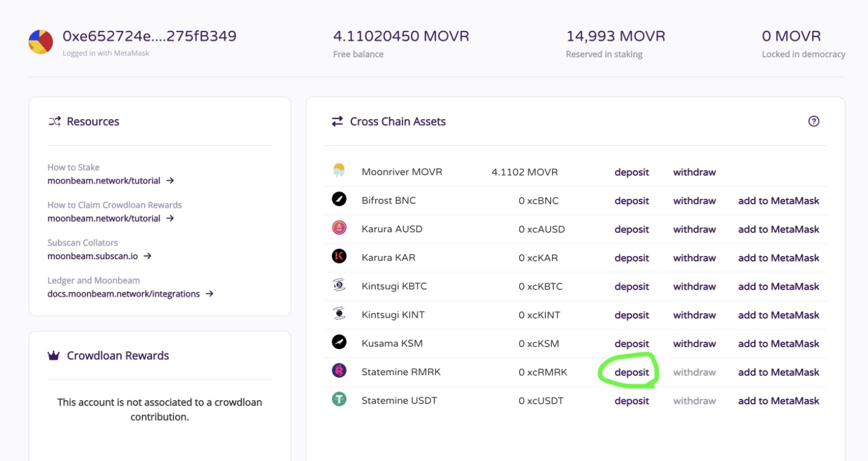The image size is (868, 461).
Task: Click the Kusama KSM token logo
Action: click(339, 342)
